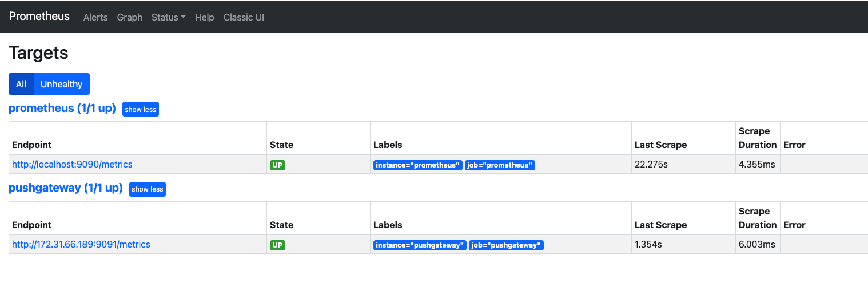This screenshot has width=868, height=307.
Task: Click the job="pushgateway" label badge
Action: 506,245
